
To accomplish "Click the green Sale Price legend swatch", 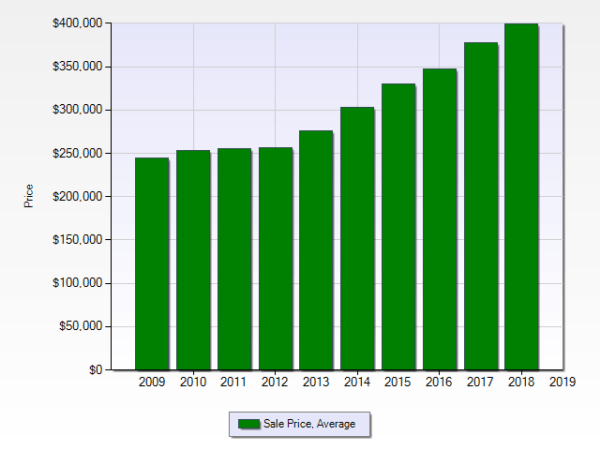I will coord(249,424).
